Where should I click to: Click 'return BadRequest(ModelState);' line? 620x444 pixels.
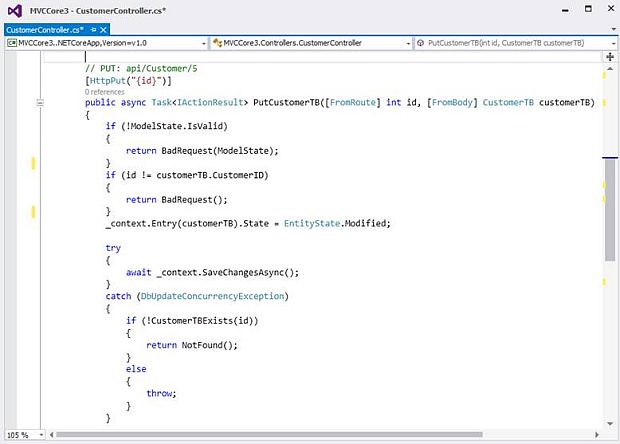click(x=202, y=151)
